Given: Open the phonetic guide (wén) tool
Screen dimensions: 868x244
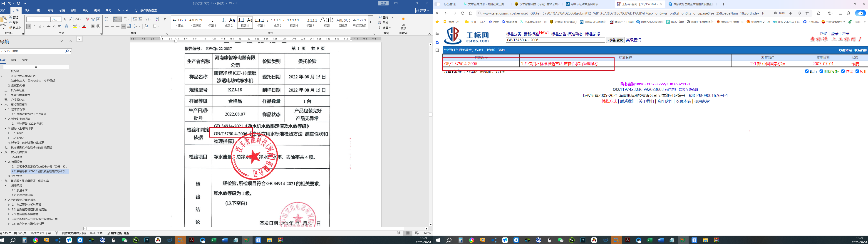Looking at the screenshot, I should pos(93,19).
